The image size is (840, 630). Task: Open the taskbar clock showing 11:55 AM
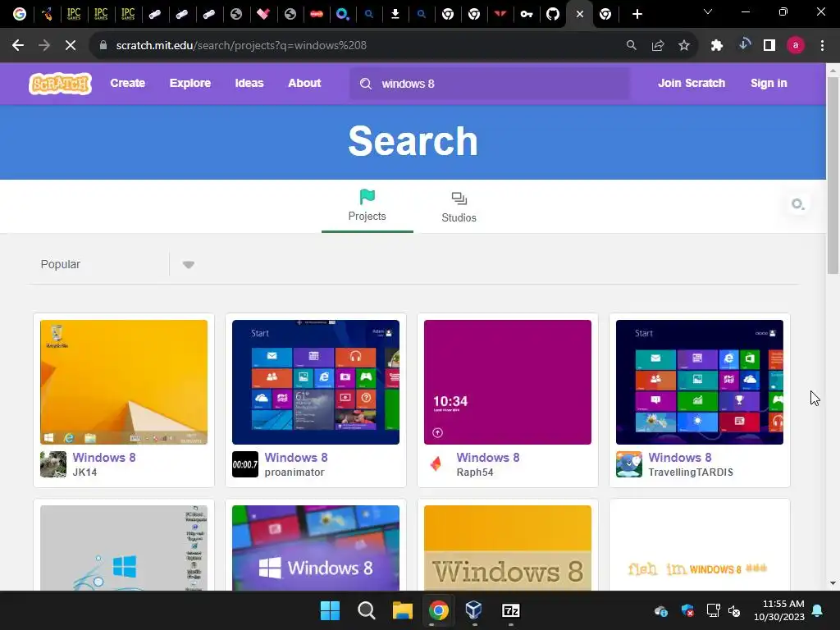pos(779,610)
